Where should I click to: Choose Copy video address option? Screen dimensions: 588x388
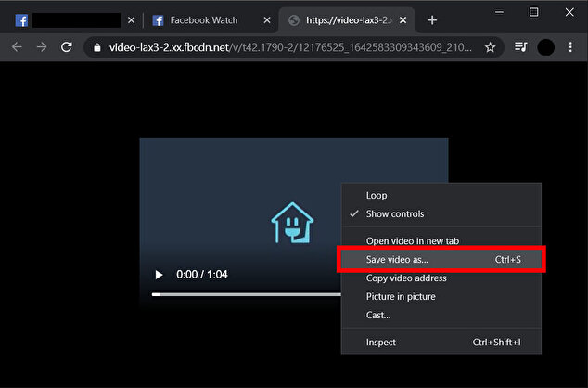[x=406, y=278]
